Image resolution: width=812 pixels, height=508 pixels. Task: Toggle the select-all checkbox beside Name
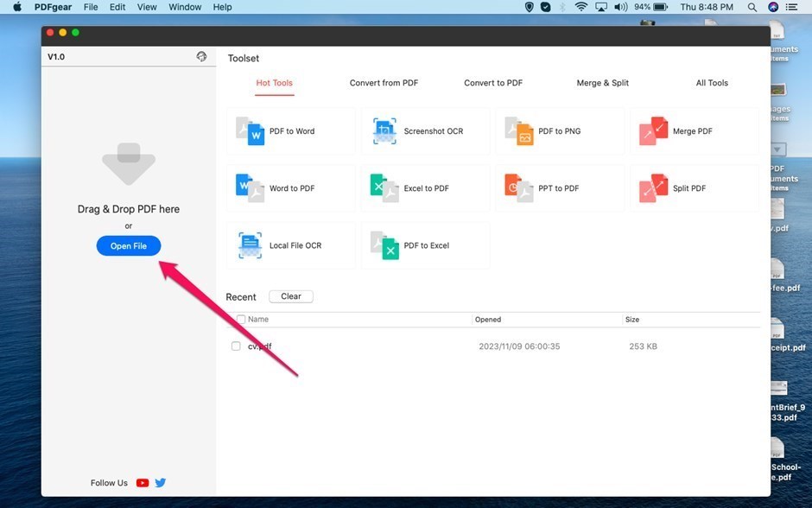click(241, 320)
